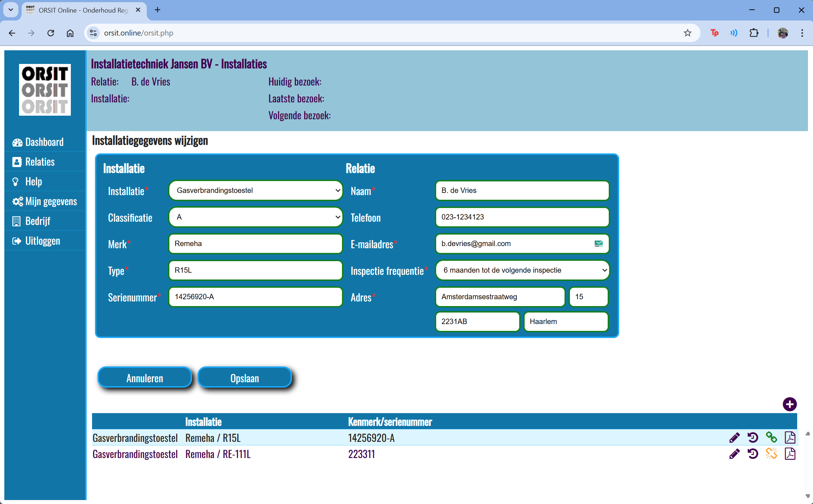This screenshot has height=504, width=813.
Task: Open the Tp extension icon
Action: pyautogui.click(x=714, y=33)
